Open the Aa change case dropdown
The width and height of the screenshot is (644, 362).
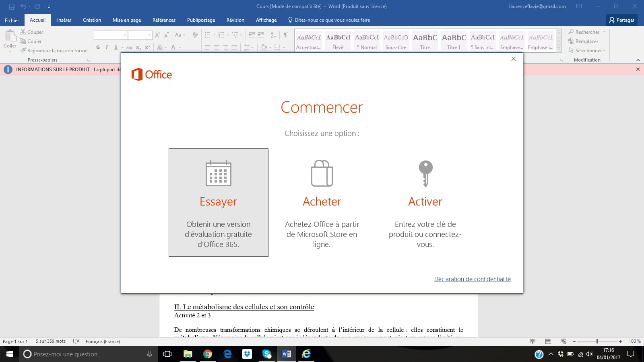(x=180, y=35)
